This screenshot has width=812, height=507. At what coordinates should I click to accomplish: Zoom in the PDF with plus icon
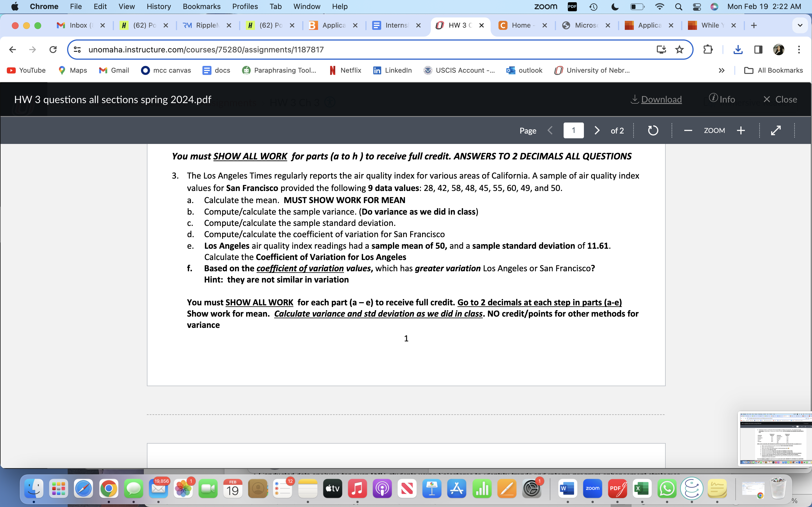(741, 130)
